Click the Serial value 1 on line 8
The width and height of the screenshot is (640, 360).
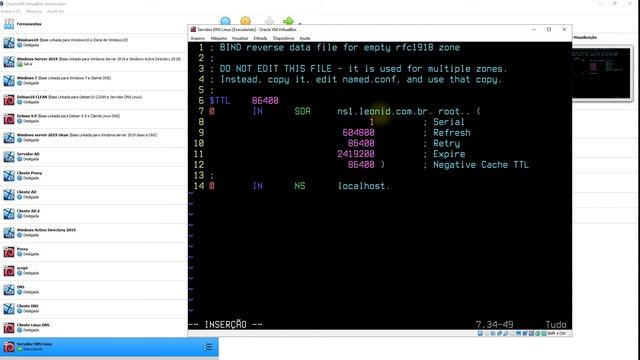(x=372, y=122)
